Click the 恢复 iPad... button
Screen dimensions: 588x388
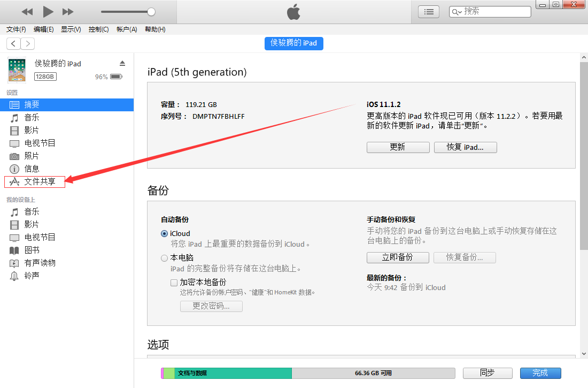[x=466, y=147]
